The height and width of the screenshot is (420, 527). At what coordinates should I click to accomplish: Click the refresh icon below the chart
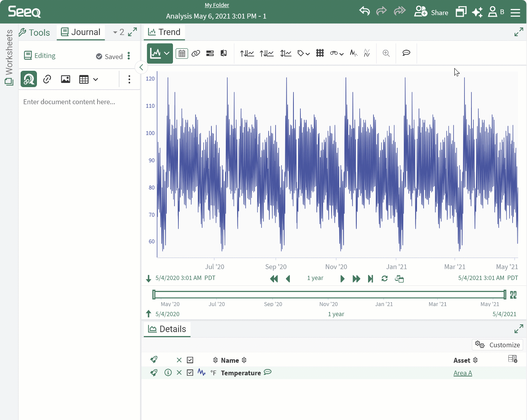384,278
